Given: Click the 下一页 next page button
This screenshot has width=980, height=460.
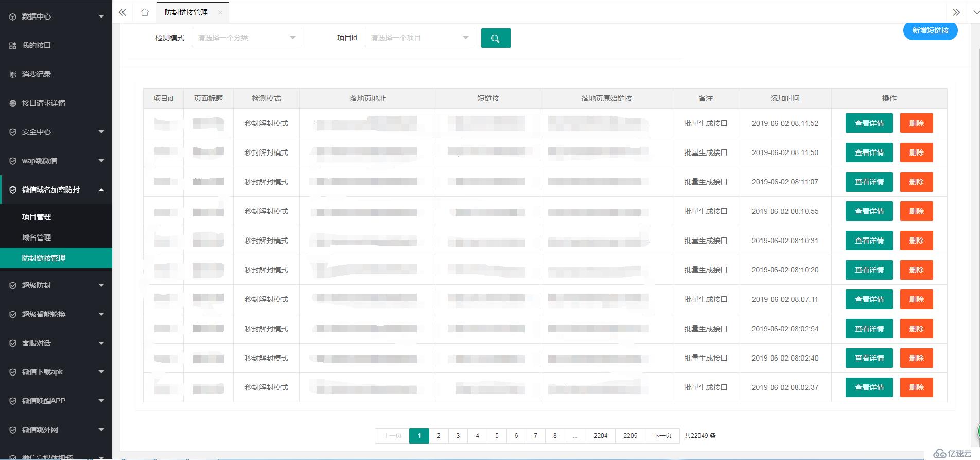Looking at the screenshot, I should (x=662, y=436).
